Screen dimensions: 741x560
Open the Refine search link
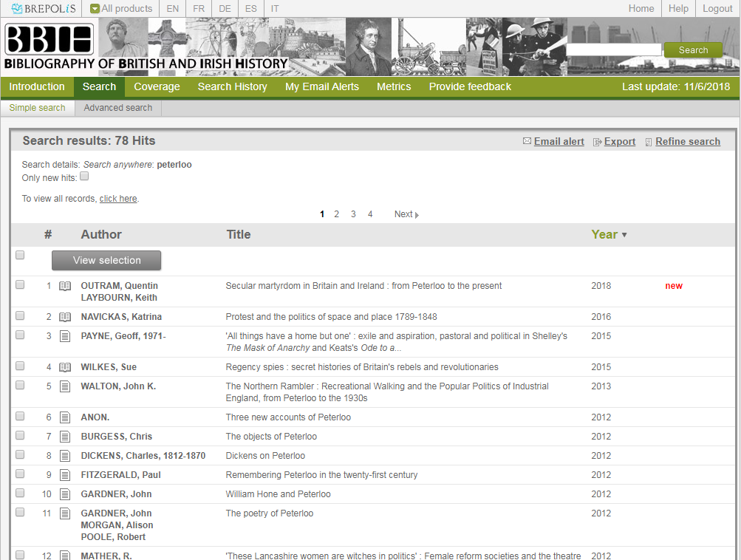pos(687,142)
